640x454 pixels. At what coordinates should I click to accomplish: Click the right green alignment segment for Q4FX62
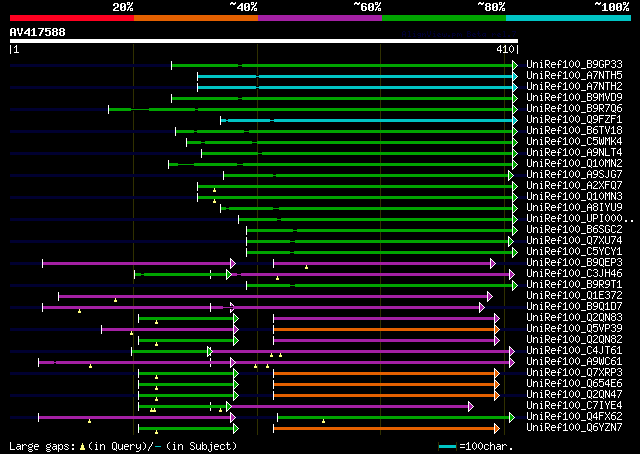[396, 418]
